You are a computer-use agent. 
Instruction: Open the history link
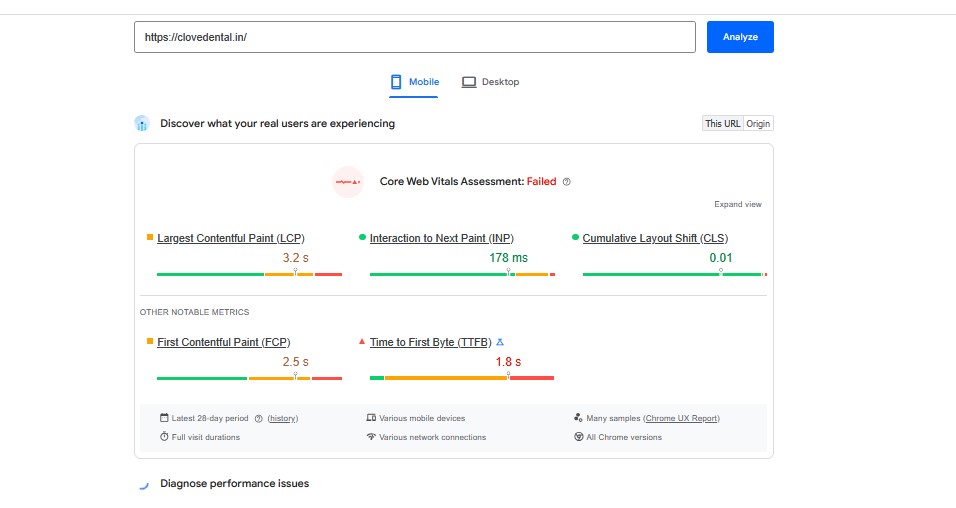[283, 418]
